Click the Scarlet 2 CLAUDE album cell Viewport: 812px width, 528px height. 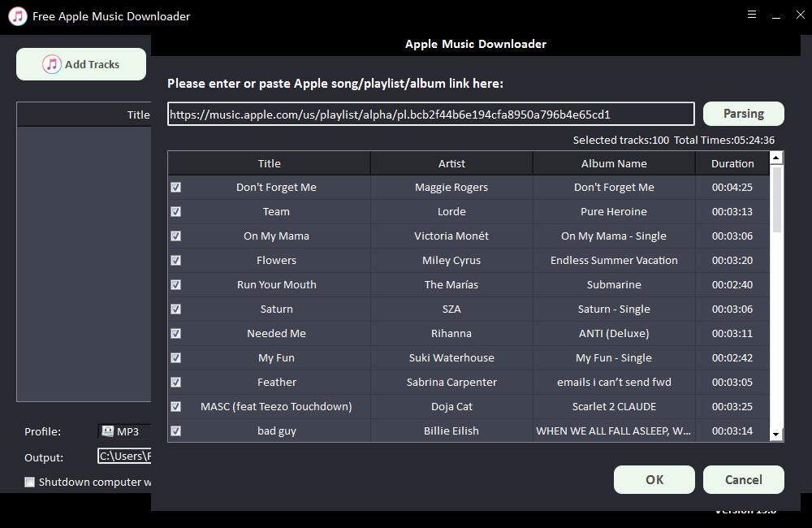tap(614, 406)
